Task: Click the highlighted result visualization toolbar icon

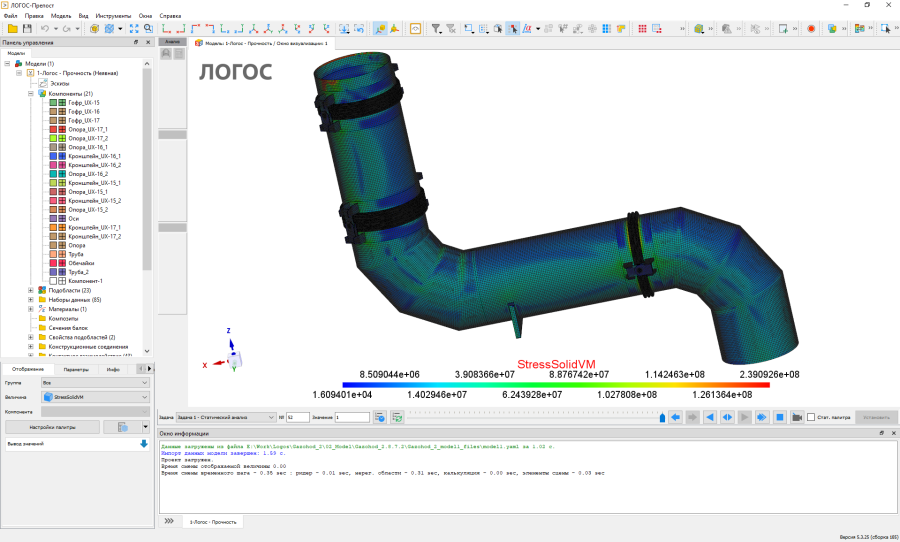Action: pyautogui.click(x=379, y=28)
